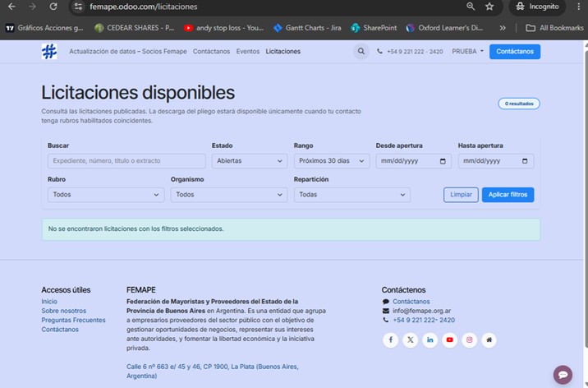Open SharePoint bookmark
This screenshot has height=388, width=588.
[374, 28]
